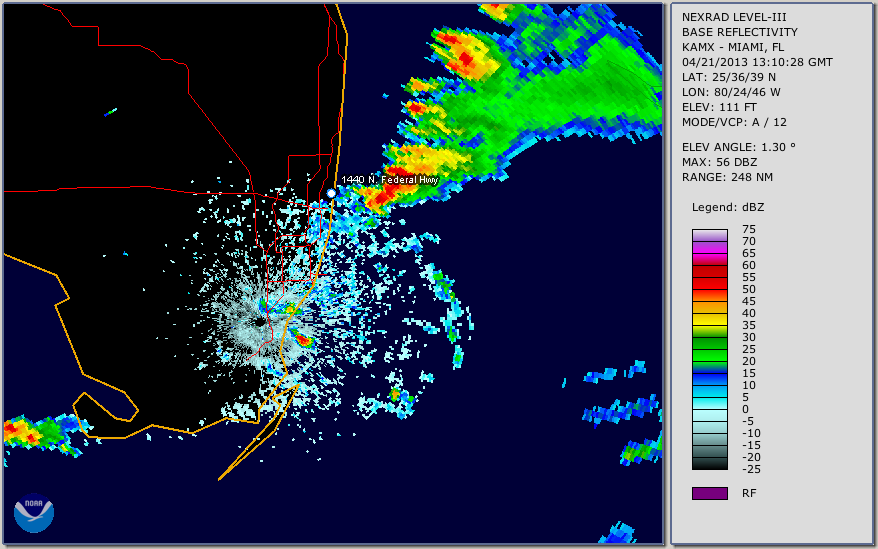Click the "RANGE: 248 NM" text
Image resolution: width=878 pixels, height=549 pixels.
pyautogui.click(x=727, y=177)
